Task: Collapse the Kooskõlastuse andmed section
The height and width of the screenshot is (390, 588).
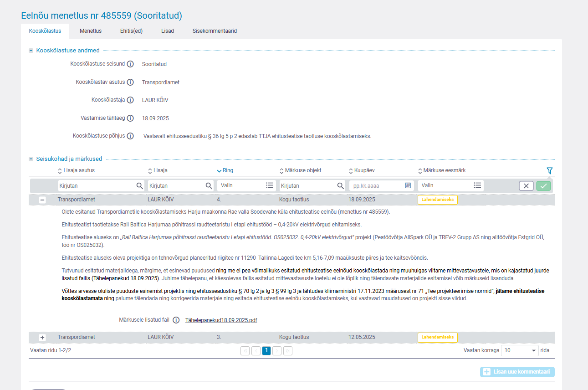Action: coord(31,51)
